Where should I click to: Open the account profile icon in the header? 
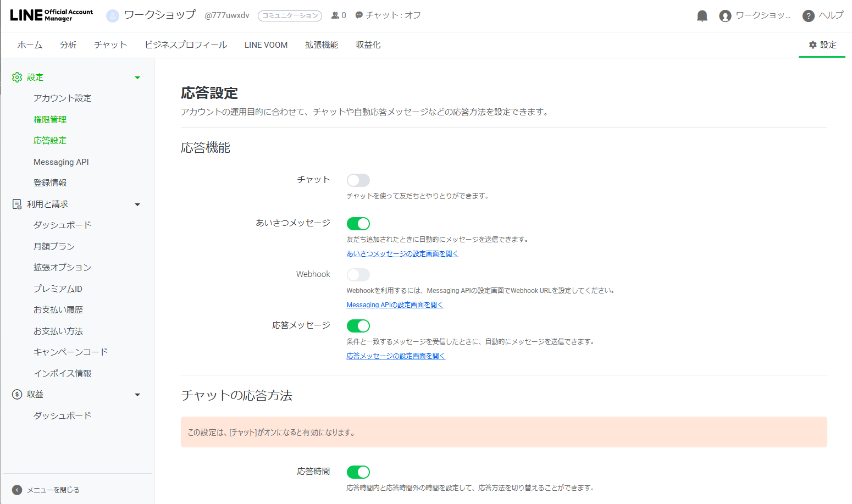click(725, 15)
